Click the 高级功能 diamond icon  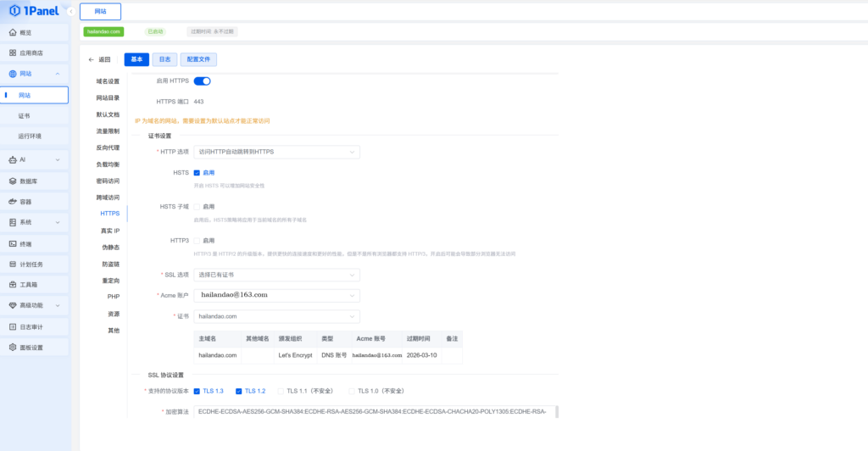pos(13,305)
